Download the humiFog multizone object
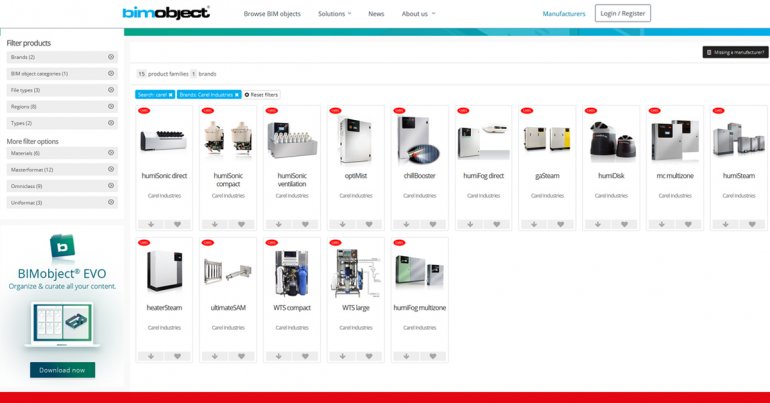 coord(407,356)
